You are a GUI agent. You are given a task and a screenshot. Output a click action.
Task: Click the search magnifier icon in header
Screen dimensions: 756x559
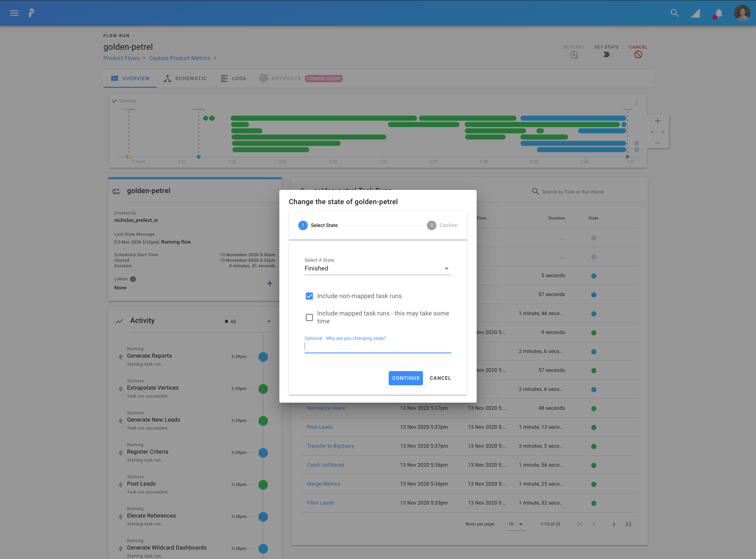[674, 13]
